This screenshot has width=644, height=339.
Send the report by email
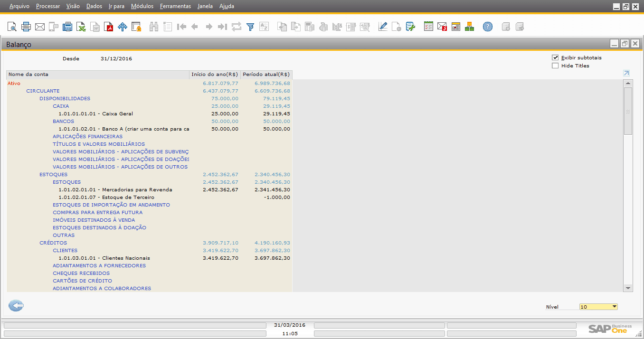(40, 27)
